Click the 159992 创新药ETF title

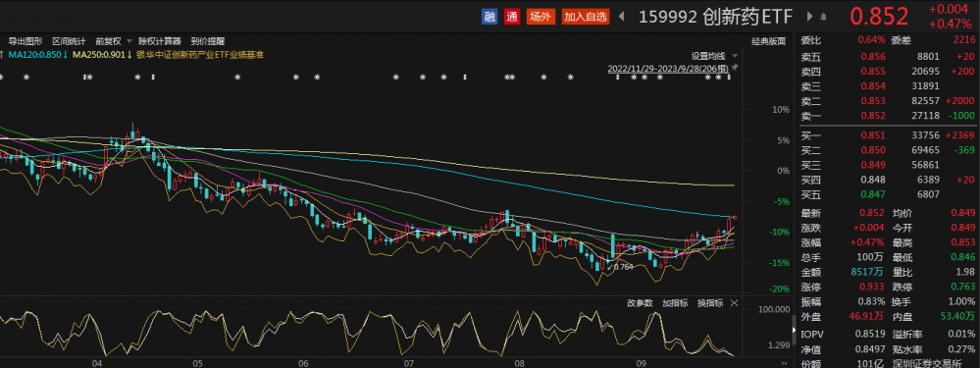click(x=715, y=18)
